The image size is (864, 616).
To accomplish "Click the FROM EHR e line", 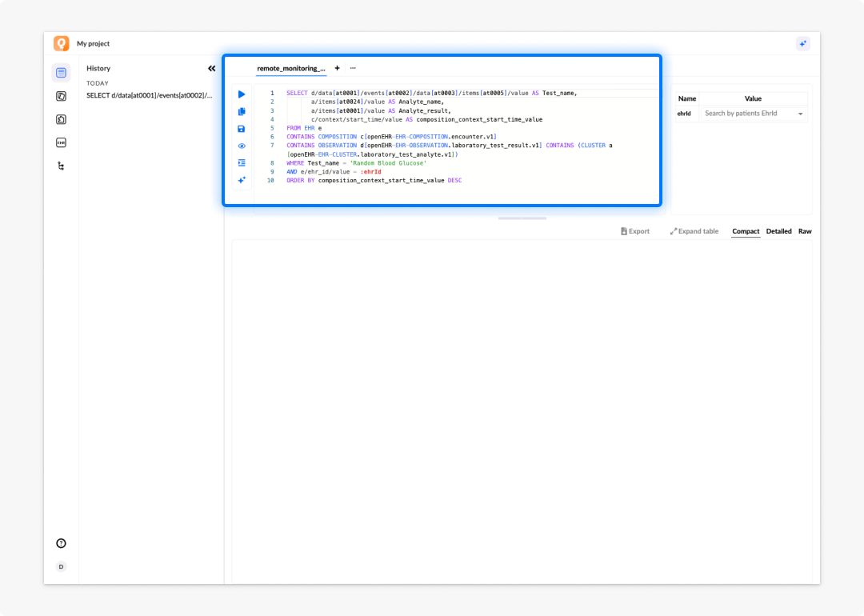I will click(304, 128).
